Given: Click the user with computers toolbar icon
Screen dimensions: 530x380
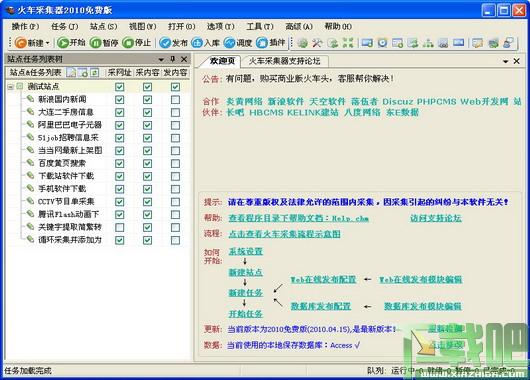Looking at the screenshot, I should (508, 43).
